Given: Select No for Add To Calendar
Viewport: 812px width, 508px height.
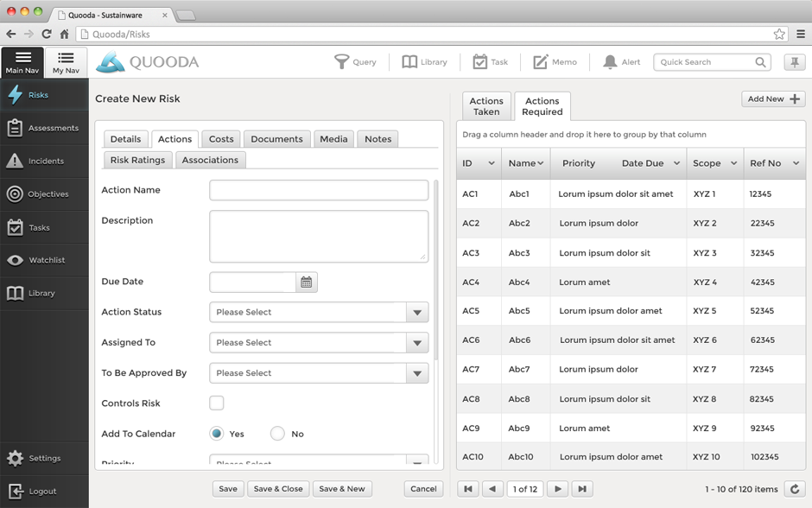Looking at the screenshot, I should pos(277,434).
